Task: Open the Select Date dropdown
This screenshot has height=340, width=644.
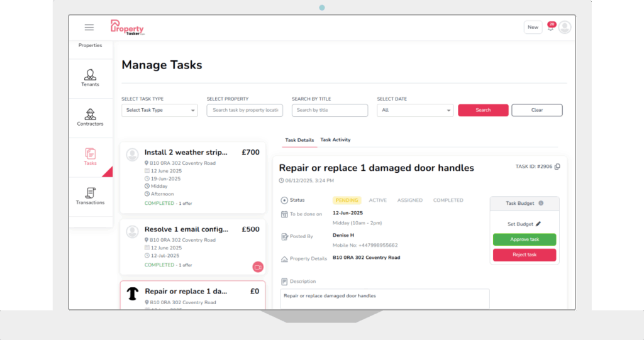Action: point(415,110)
